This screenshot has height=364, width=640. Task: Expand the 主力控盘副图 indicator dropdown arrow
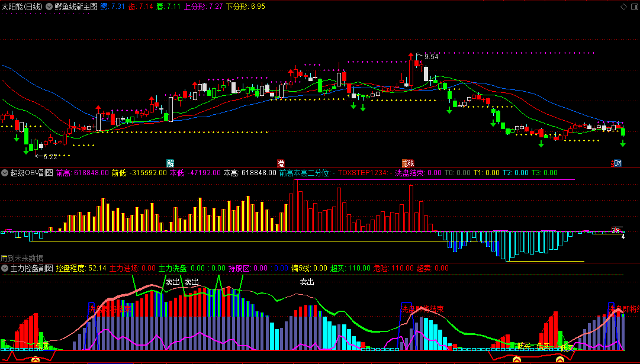click(5, 269)
